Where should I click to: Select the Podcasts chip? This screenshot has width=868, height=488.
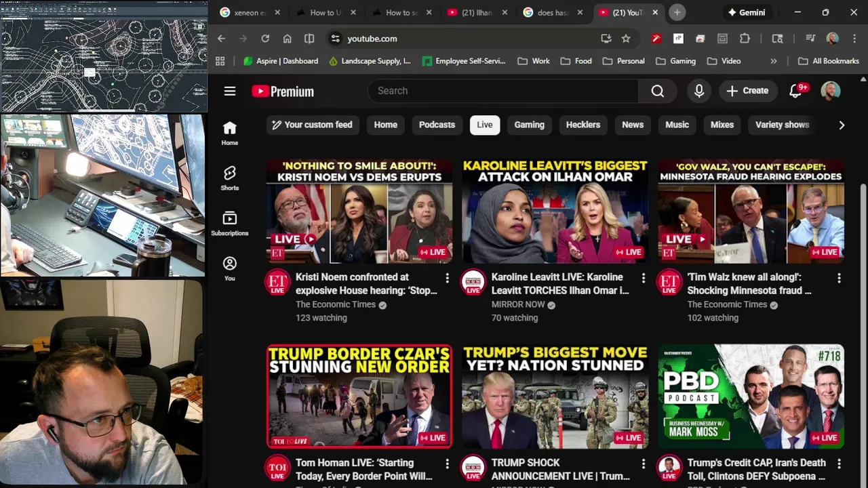pos(437,125)
